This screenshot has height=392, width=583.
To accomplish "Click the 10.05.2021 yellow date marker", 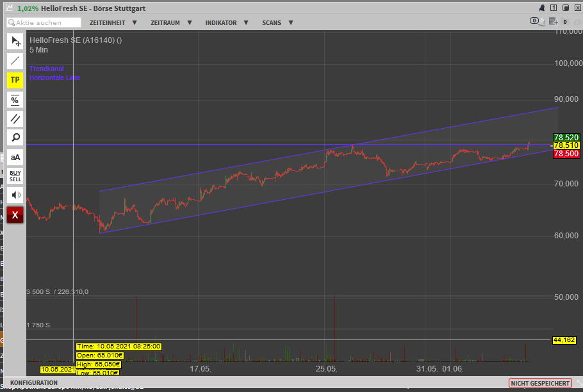I will (58, 370).
